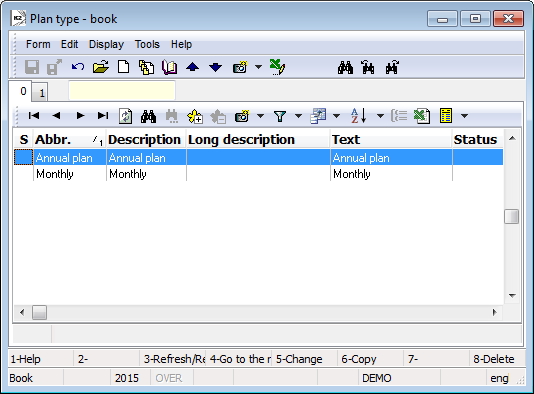
Task: Click the vertical scrollbar down arrow
Action: [512, 296]
